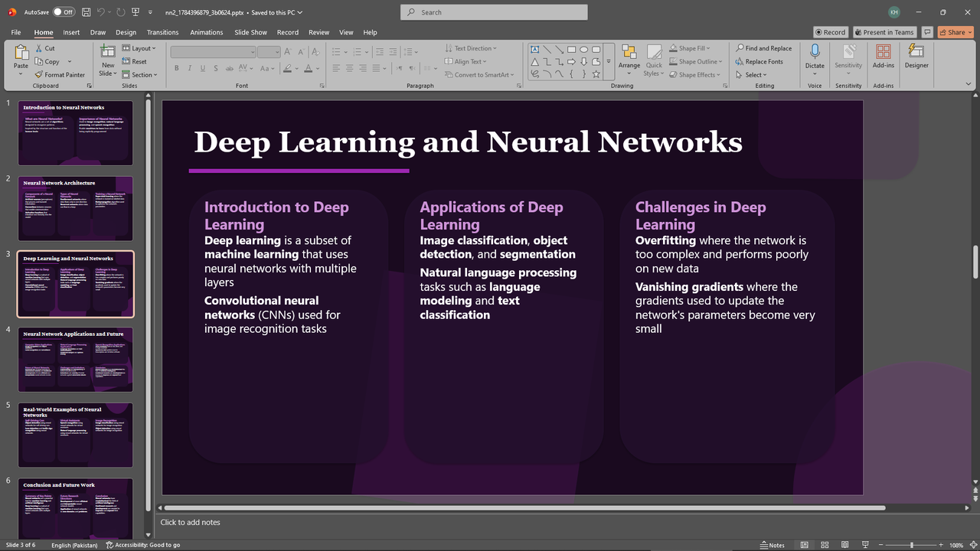The width and height of the screenshot is (980, 551).
Task: Increase font size icon
Action: 288,52
